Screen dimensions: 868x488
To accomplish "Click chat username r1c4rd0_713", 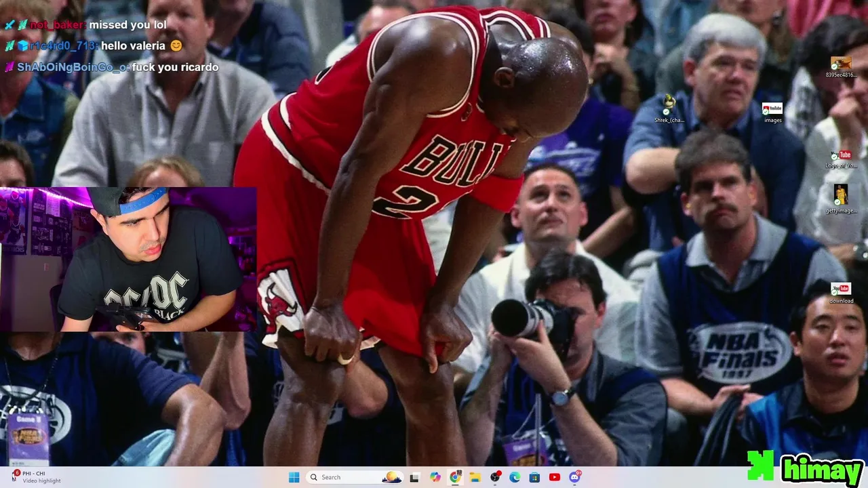I will click(64, 46).
